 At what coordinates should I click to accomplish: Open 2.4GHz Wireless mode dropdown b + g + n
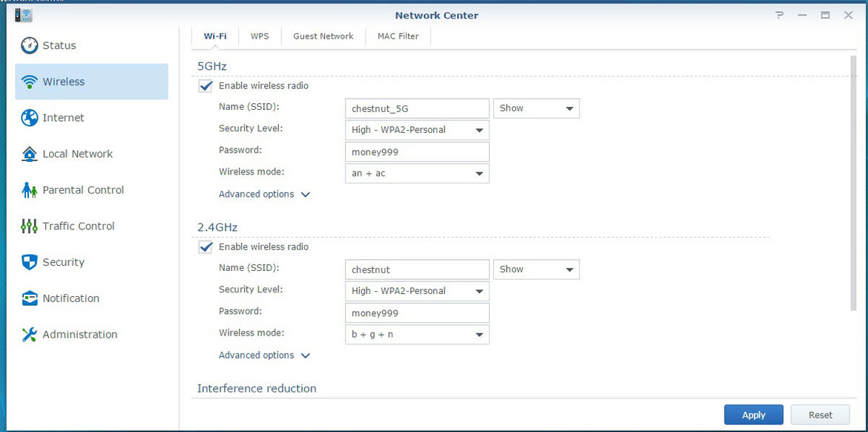(417, 335)
